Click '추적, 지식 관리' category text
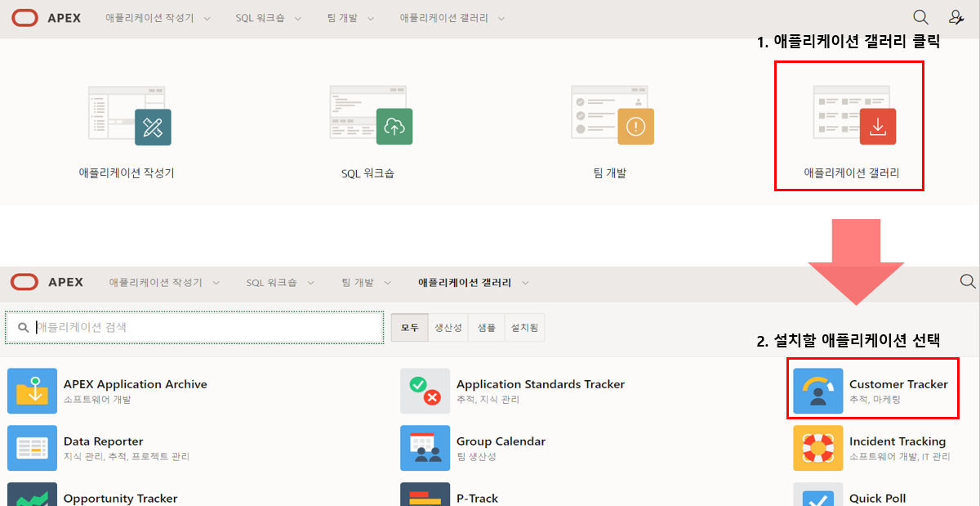The image size is (980, 506). click(x=488, y=400)
